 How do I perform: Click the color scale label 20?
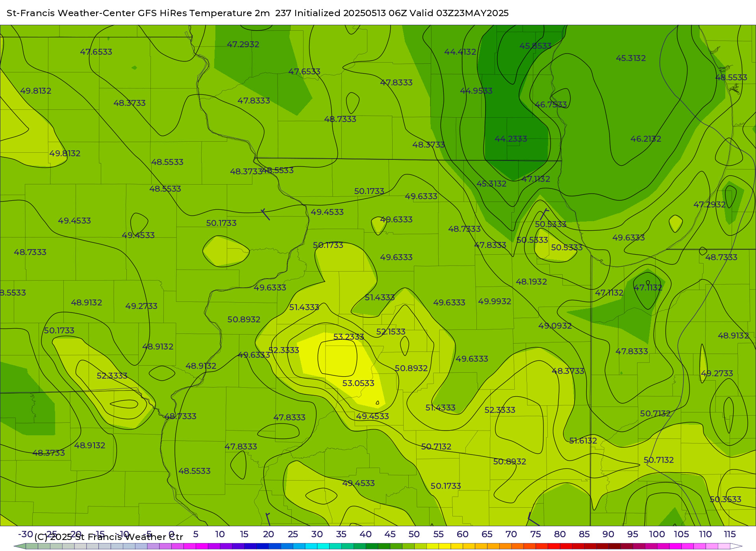[269, 534]
